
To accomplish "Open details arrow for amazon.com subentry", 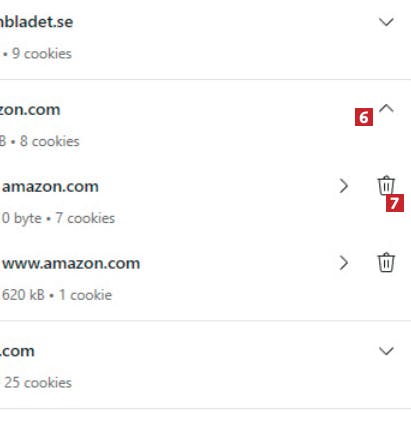I will click(x=343, y=186).
